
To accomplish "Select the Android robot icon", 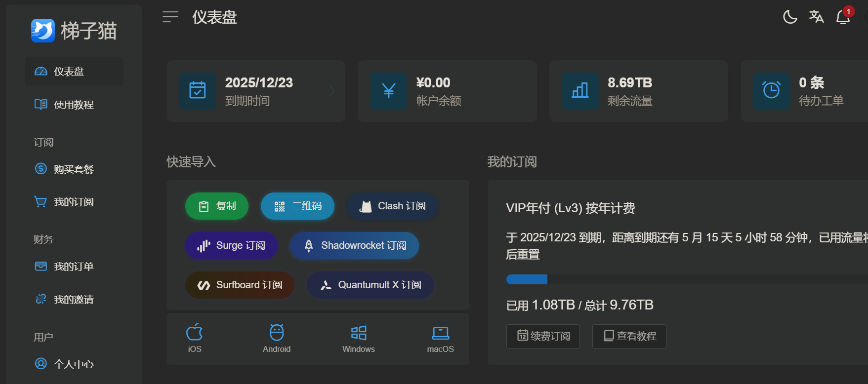I will point(277,333).
